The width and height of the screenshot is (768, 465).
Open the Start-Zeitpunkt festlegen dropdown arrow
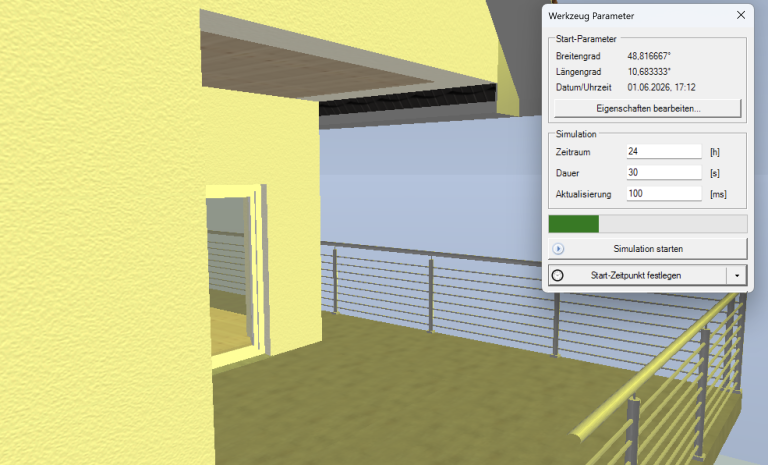(x=737, y=275)
